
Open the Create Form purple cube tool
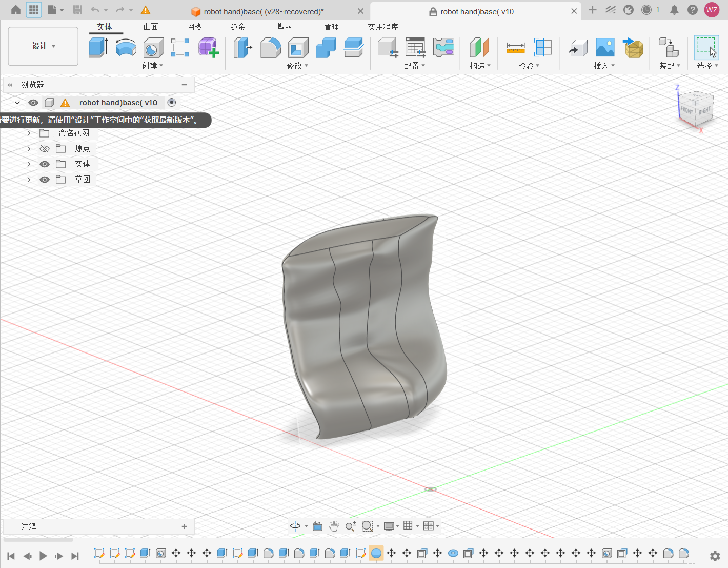(x=209, y=48)
